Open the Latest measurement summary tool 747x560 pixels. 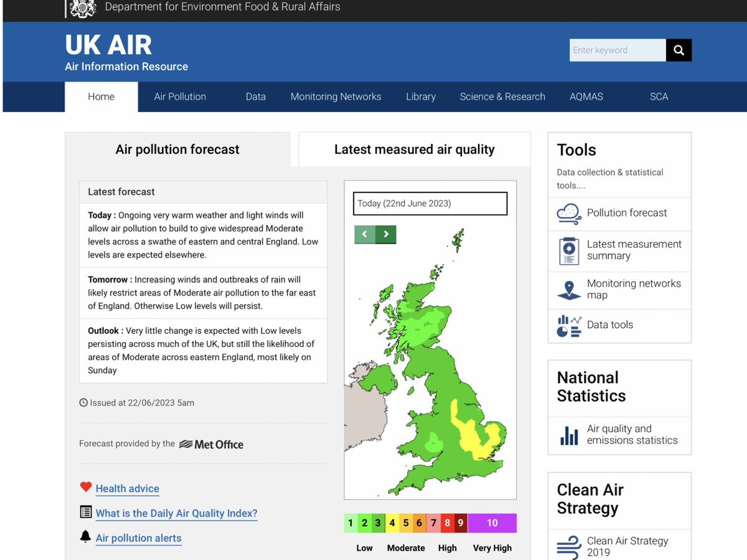click(568, 250)
